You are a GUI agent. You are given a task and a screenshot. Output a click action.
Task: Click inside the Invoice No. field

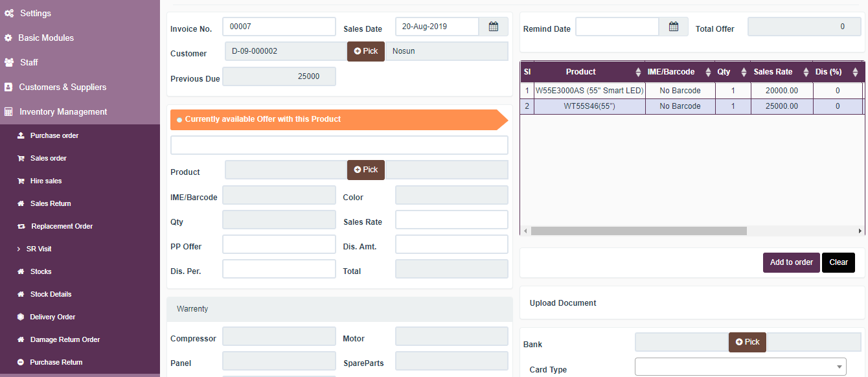tap(279, 26)
